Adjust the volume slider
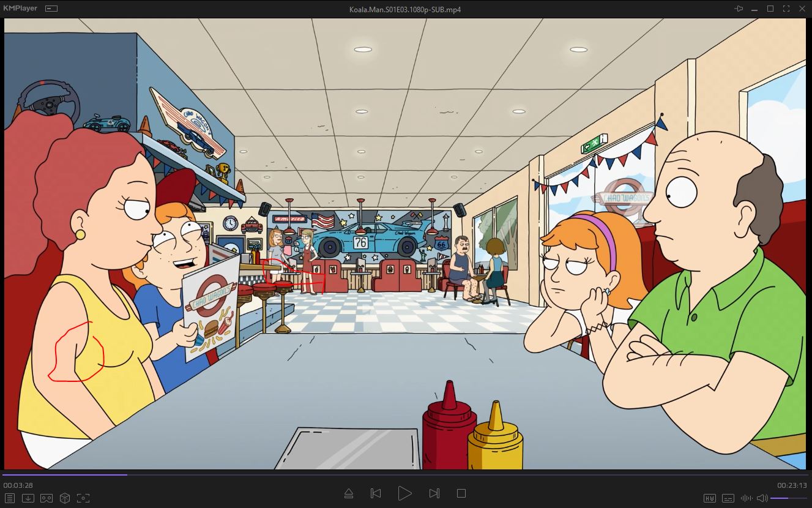 tap(788, 498)
